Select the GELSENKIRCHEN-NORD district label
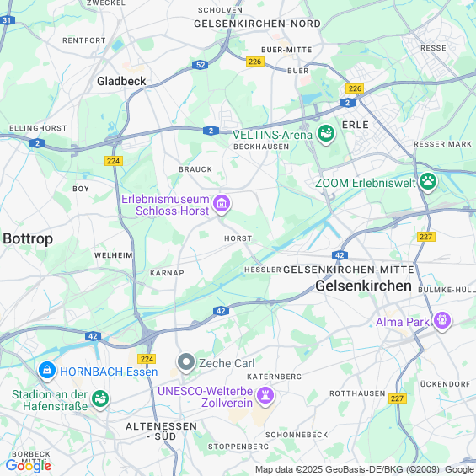This screenshot has height=476, width=476. click(257, 24)
